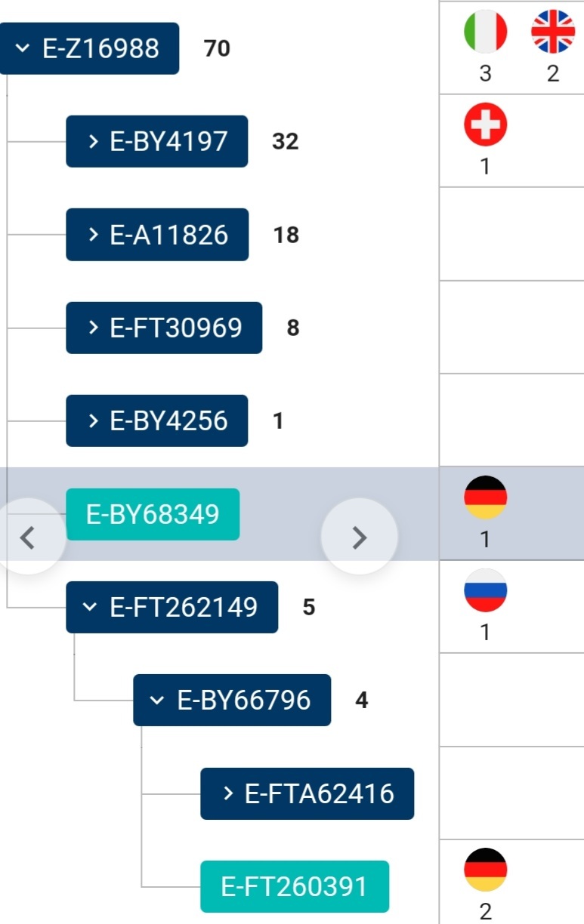Click the Italy flag icon

click(485, 32)
